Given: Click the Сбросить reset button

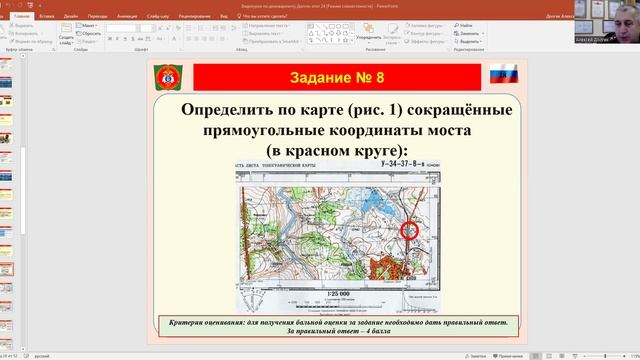Looking at the screenshot, I should (x=88, y=33).
